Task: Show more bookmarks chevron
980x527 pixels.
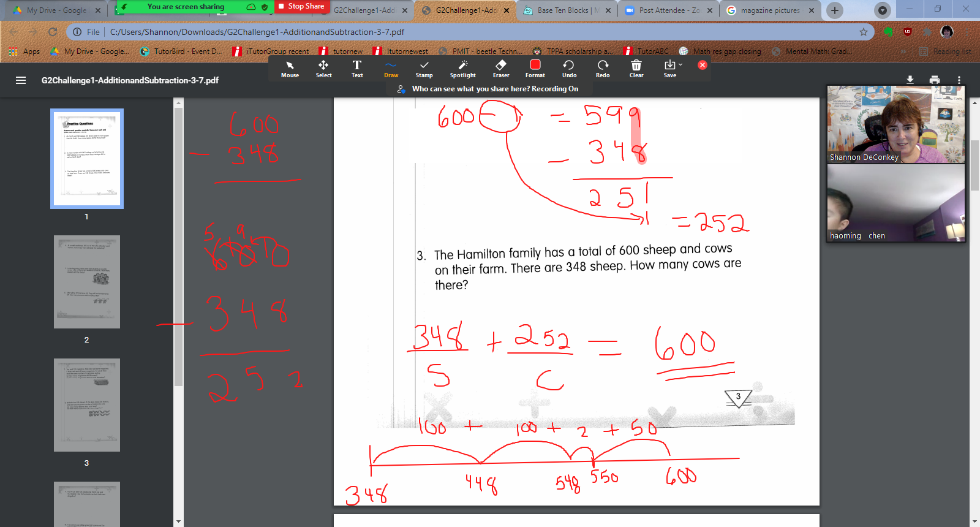Action: [x=903, y=51]
